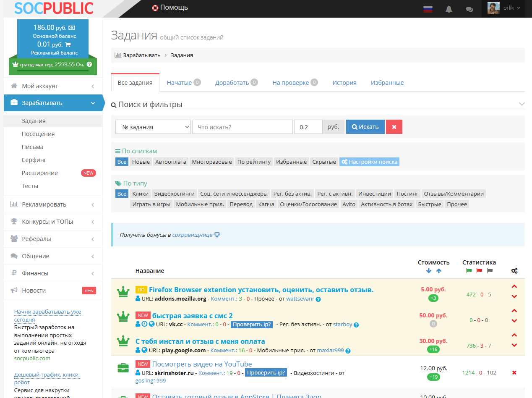Sort tasks descending with the blue down arrow

[428, 271]
